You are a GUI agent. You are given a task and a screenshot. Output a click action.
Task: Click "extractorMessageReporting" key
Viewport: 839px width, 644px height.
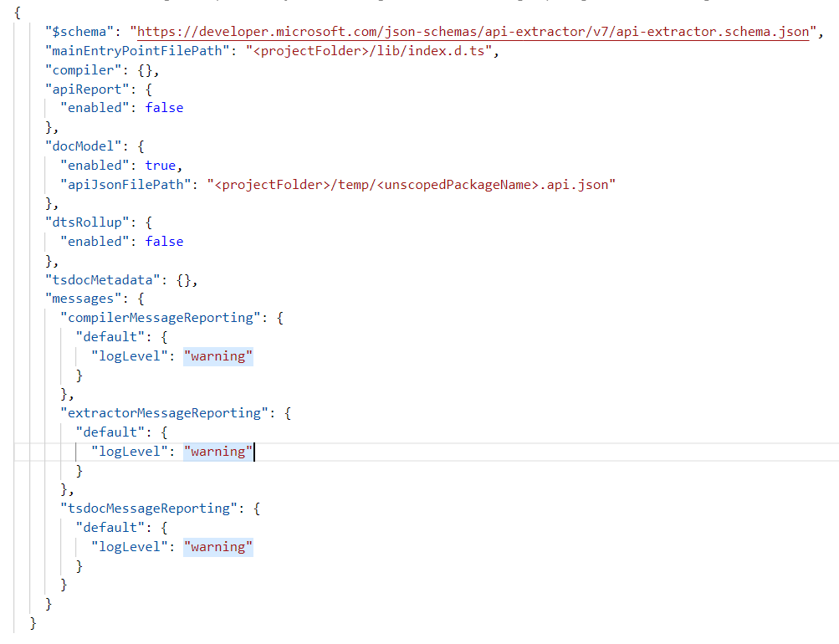coord(164,413)
